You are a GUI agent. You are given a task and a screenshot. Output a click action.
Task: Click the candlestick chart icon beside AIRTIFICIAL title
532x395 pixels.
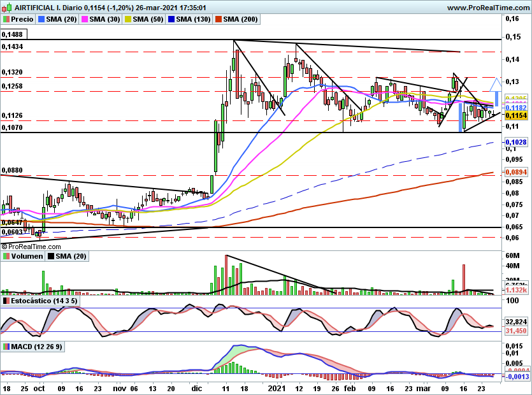(x=5, y=8)
